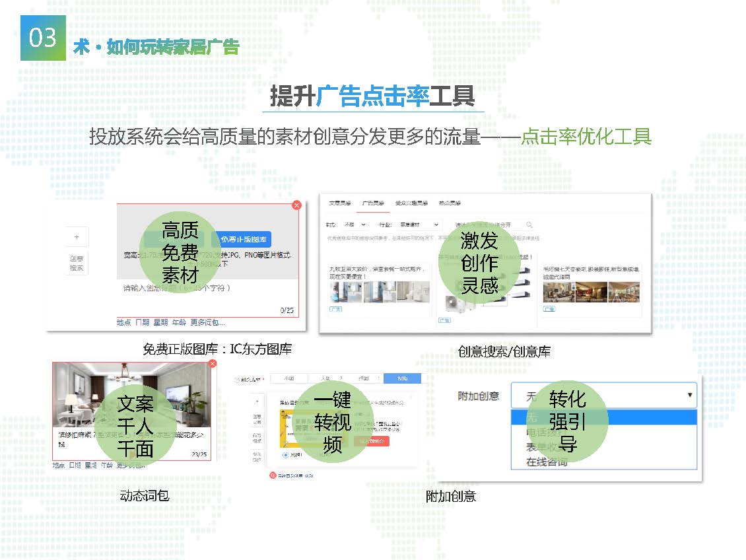Close the image upload panel with red X
Image resolution: width=746 pixels, height=560 pixels.
296,205
